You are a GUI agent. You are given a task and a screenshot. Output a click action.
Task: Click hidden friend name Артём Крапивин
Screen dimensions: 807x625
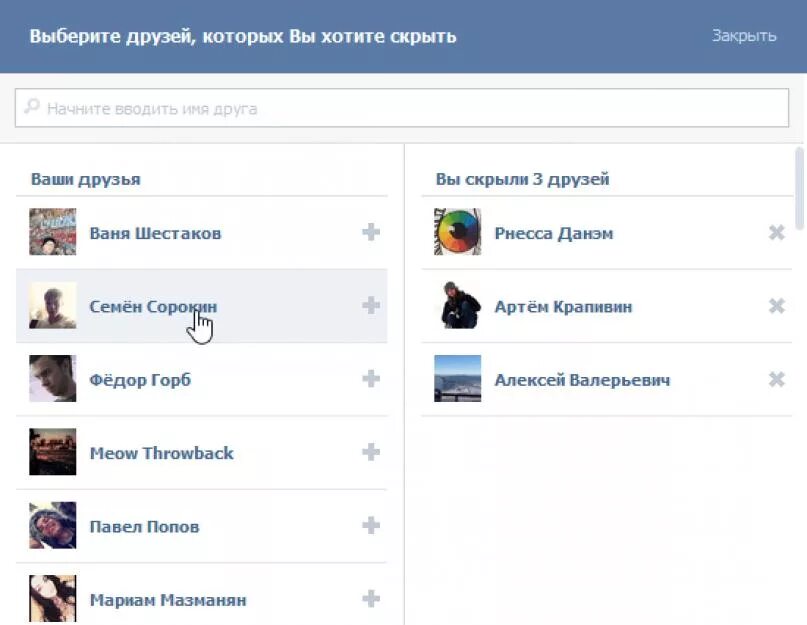pos(563,307)
